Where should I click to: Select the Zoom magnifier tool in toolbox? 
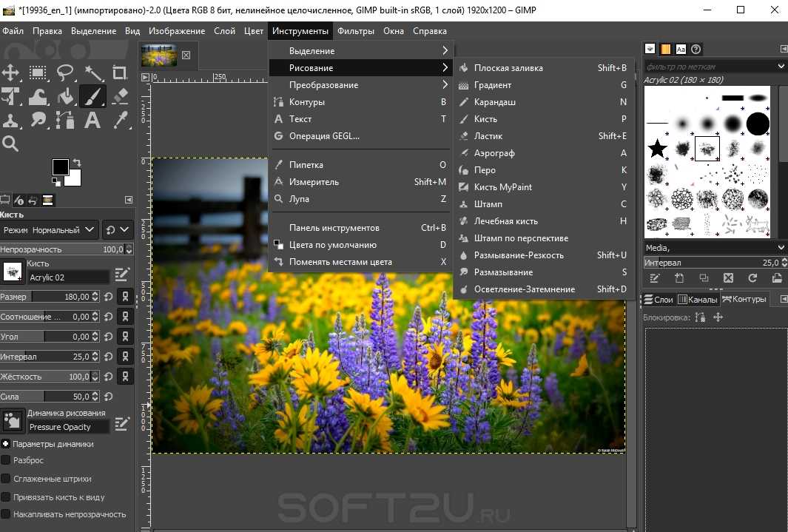click(x=10, y=144)
